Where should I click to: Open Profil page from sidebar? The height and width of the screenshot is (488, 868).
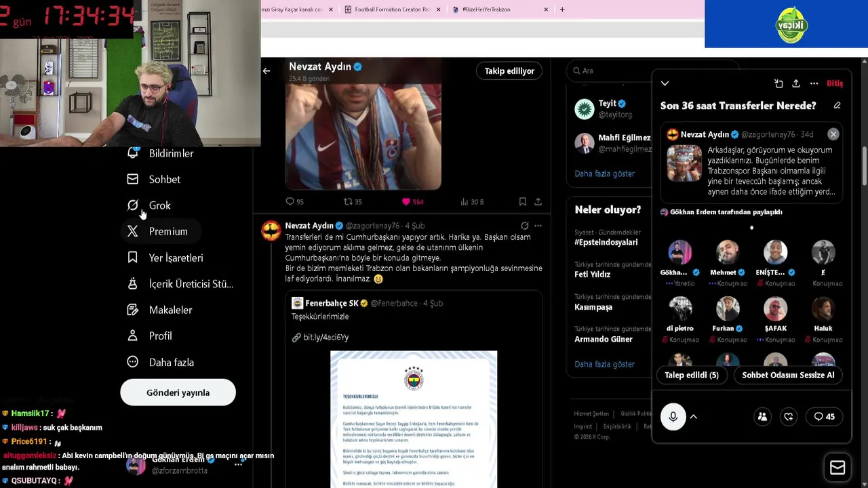tap(150, 336)
